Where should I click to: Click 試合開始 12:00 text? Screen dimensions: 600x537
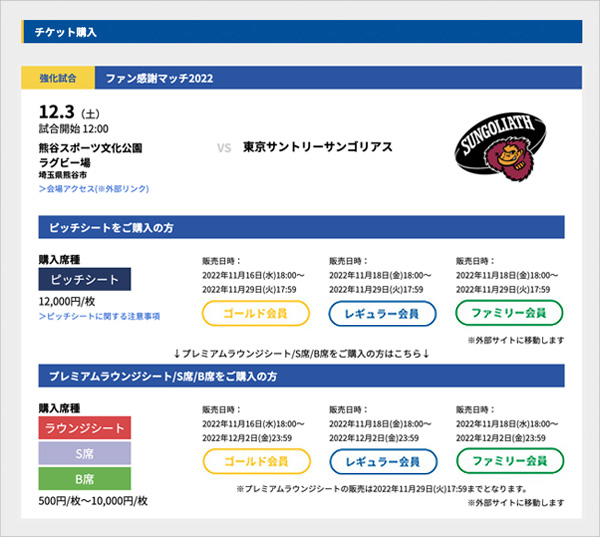click(x=73, y=129)
